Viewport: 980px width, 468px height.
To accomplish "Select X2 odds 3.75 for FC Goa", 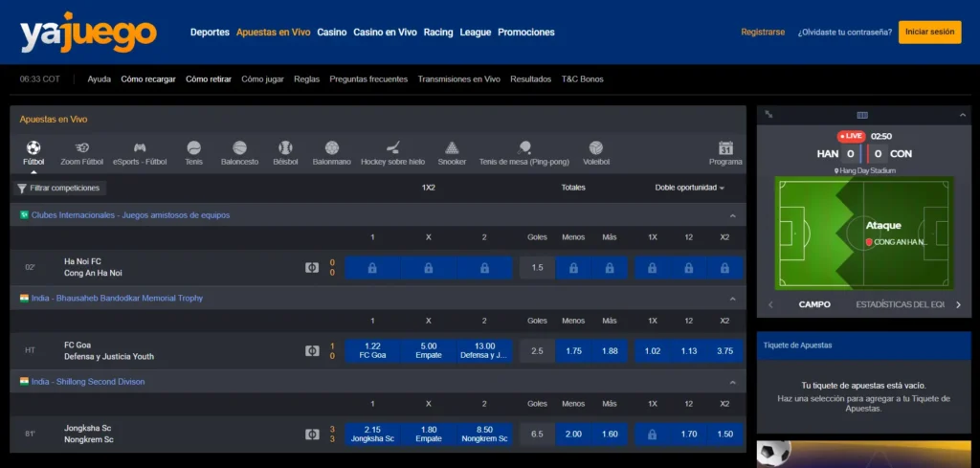I will [725, 350].
